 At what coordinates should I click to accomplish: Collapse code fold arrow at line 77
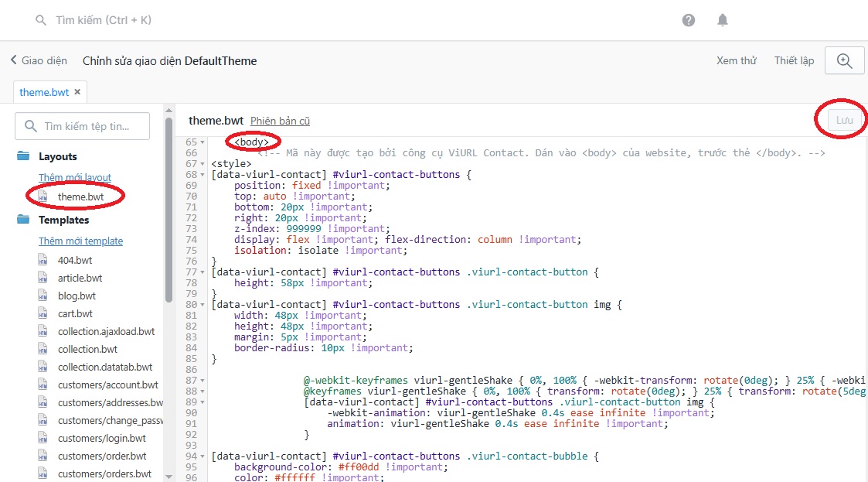click(x=203, y=272)
